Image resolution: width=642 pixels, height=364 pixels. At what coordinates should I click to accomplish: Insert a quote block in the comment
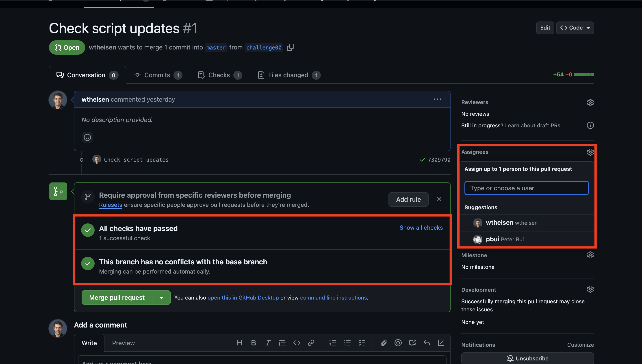[x=282, y=343]
